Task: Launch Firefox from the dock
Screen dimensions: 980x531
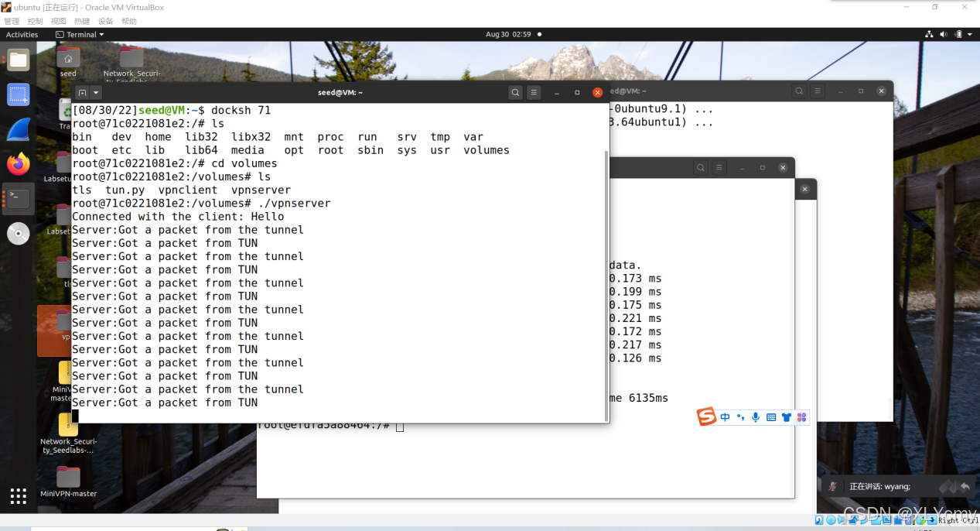Action: (18, 164)
